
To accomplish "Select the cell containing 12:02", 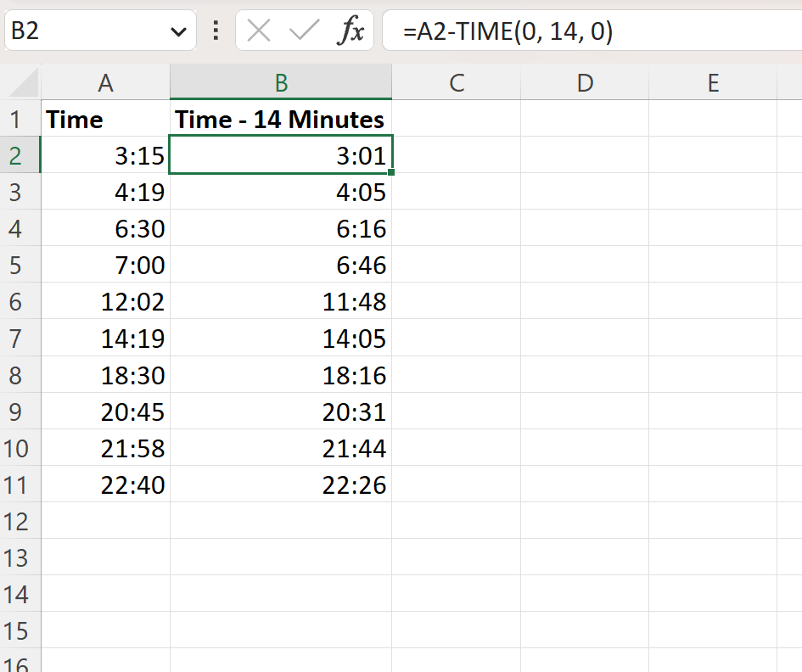I will pos(105,302).
